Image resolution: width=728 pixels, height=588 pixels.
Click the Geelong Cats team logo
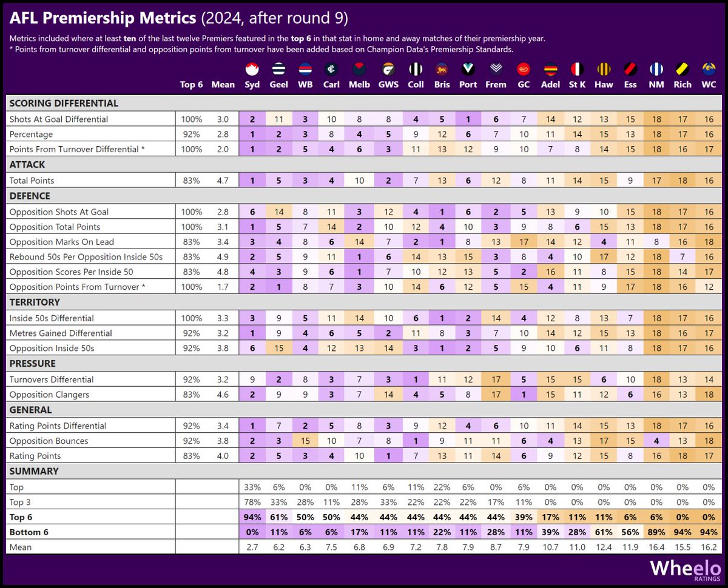[x=278, y=68]
